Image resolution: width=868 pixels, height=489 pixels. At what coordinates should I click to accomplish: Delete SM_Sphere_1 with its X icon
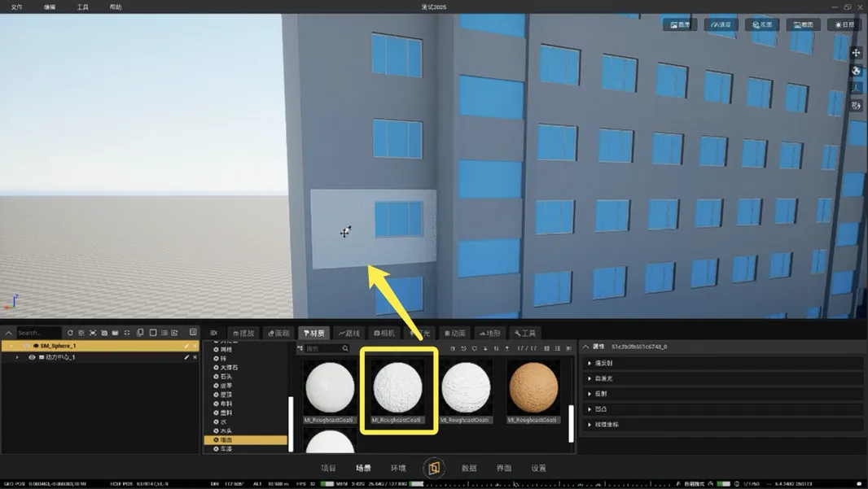click(x=195, y=346)
